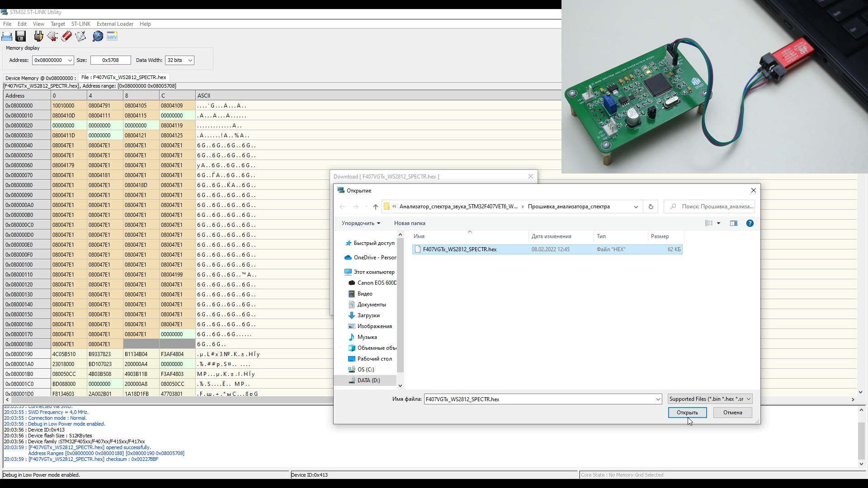
Task: Click the Open file toolbar icon
Action: tap(7, 36)
